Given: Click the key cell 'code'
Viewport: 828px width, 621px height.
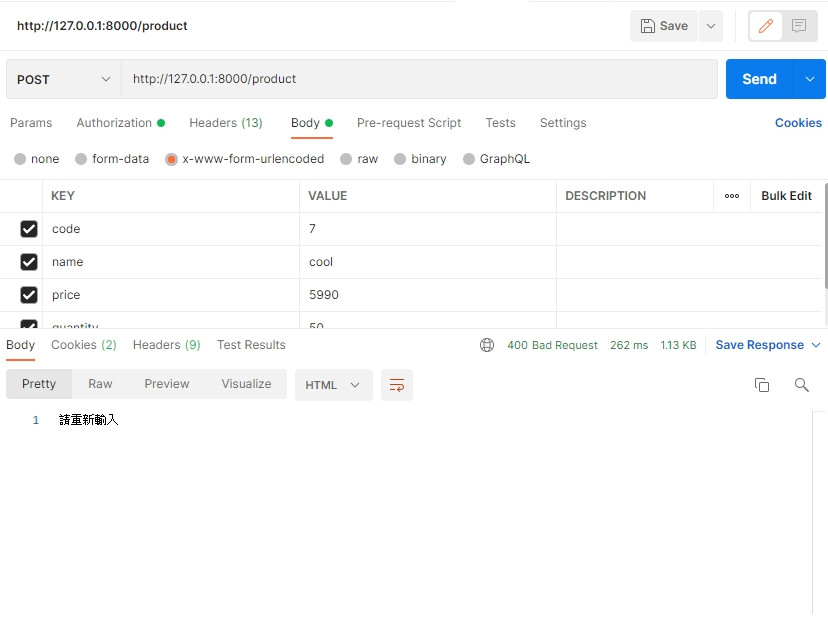Looking at the screenshot, I should click(x=171, y=229).
